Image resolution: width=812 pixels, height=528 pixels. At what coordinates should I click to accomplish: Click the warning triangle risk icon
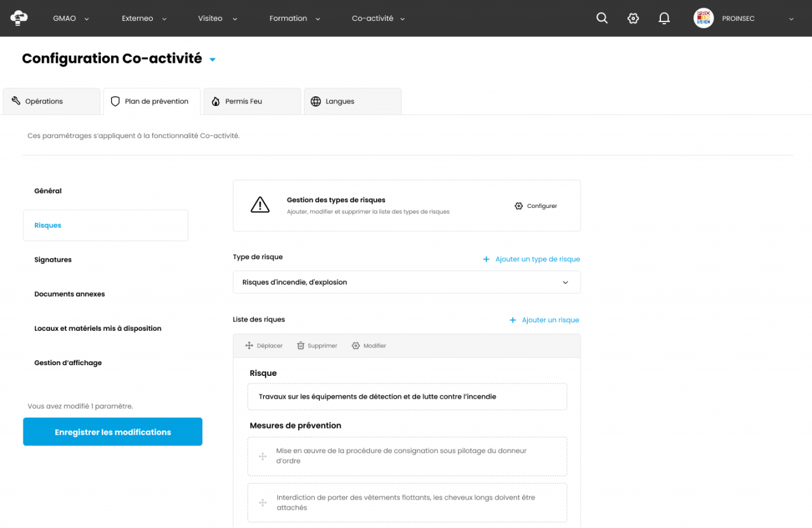[260, 205]
